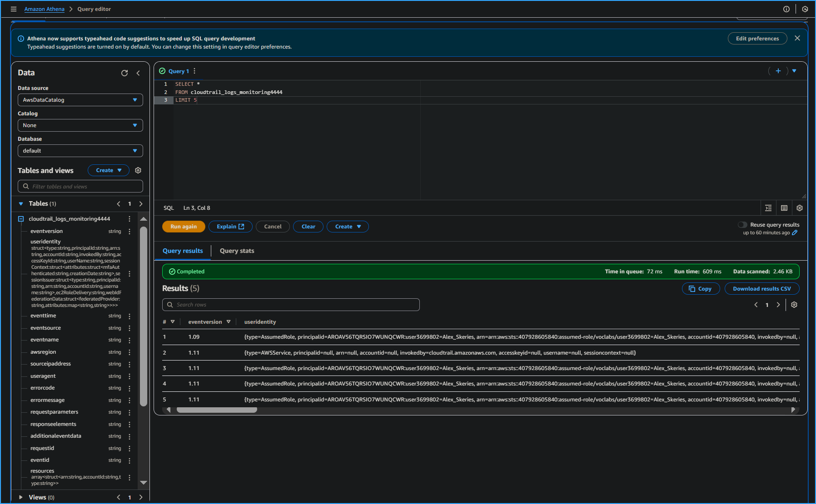This screenshot has width=816, height=504.
Task: Switch to the Query stats tab
Action: pyautogui.click(x=236, y=251)
